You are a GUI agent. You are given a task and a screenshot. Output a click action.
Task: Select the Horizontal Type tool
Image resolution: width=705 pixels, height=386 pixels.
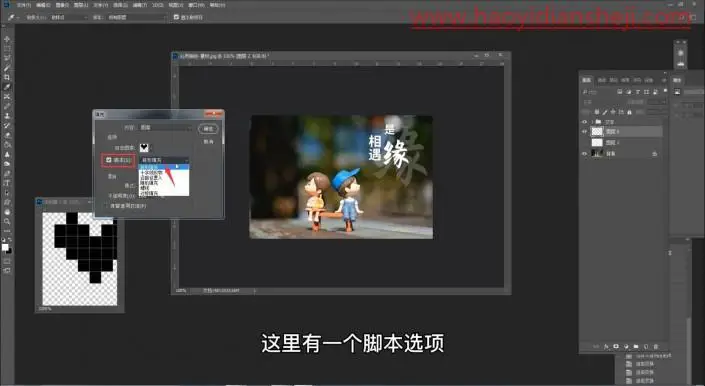(x=7, y=183)
